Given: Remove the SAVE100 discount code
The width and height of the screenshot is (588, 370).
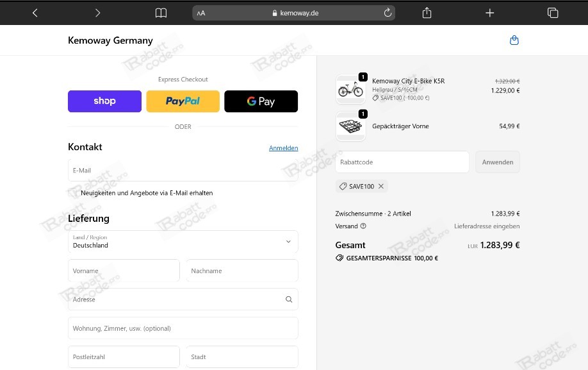Looking at the screenshot, I should point(381,186).
